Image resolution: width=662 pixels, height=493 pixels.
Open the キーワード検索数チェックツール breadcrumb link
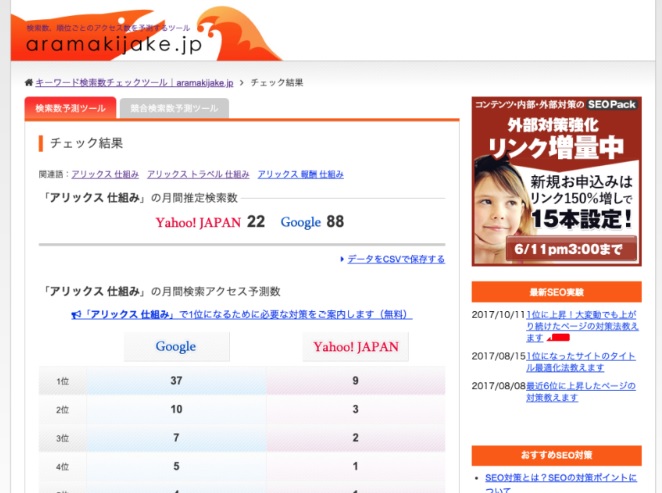point(134,82)
